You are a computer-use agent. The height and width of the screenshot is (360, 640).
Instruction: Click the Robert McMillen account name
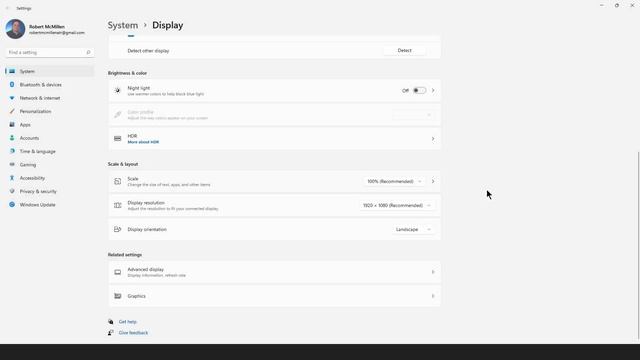pyautogui.click(x=47, y=27)
